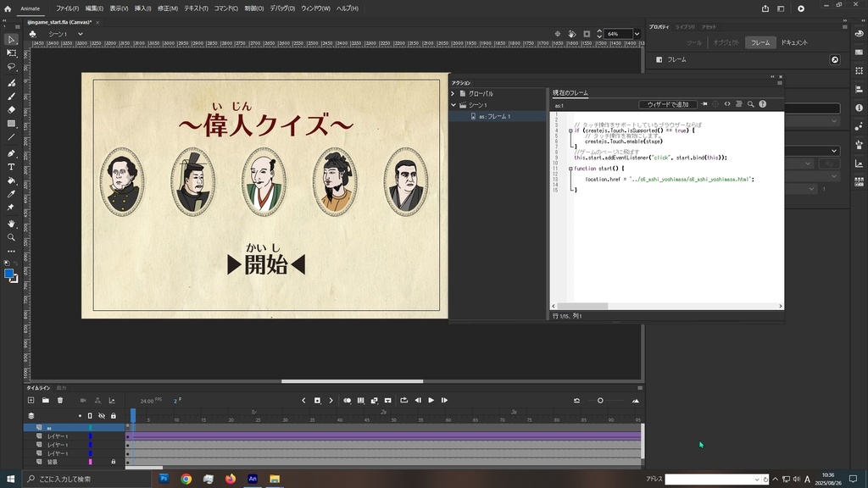Expand the グローバル tree node

tap(453, 93)
